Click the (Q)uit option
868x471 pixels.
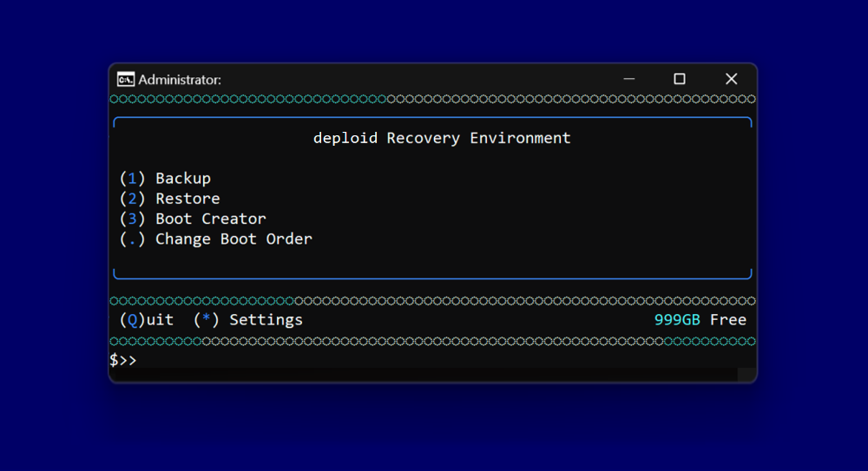tap(147, 319)
